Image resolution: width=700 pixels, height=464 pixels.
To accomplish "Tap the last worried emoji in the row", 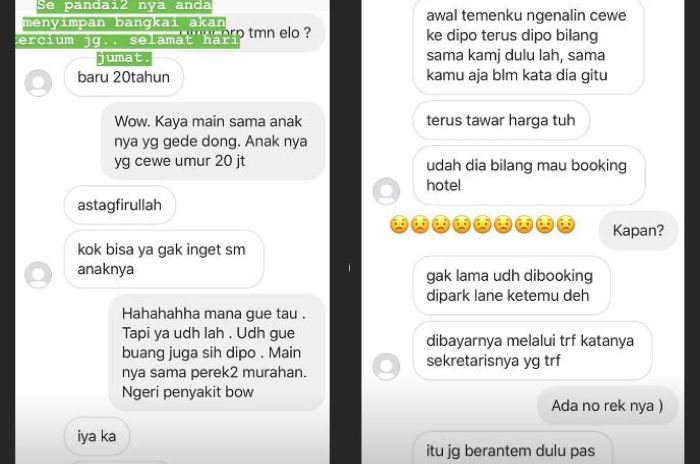I will (x=566, y=225).
